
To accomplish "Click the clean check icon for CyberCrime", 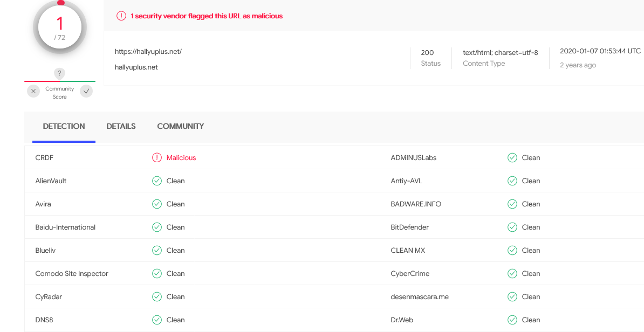I will [x=512, y=274].
